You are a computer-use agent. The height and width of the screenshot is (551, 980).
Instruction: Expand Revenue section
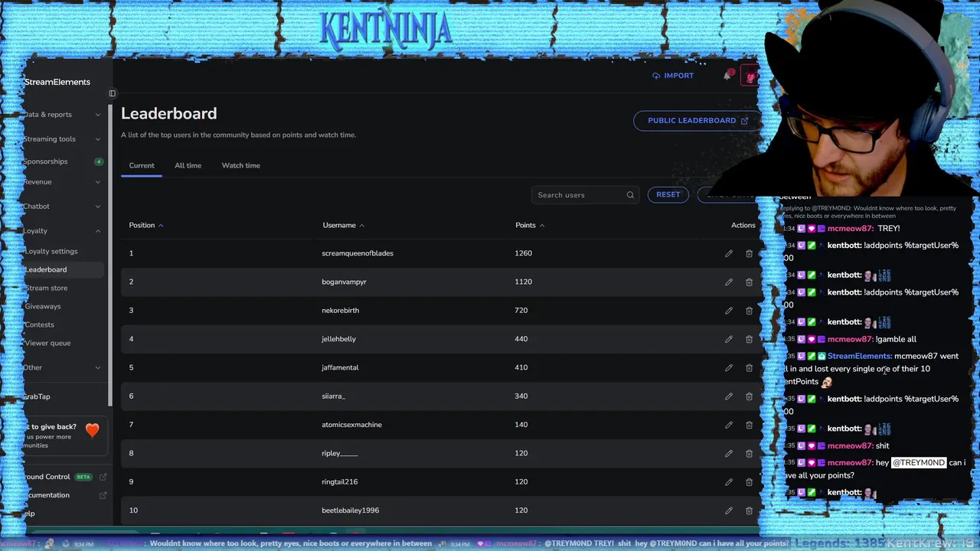[x=61, y=182]
